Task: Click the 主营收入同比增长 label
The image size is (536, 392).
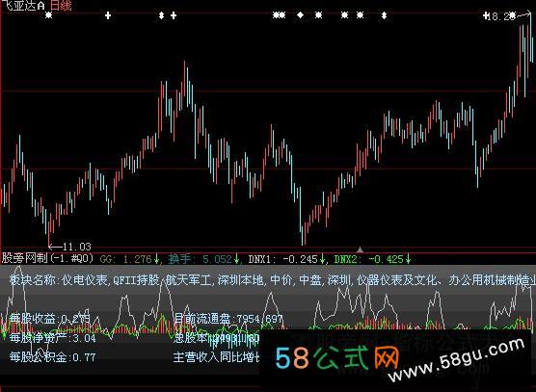Action: pos(217,357)
